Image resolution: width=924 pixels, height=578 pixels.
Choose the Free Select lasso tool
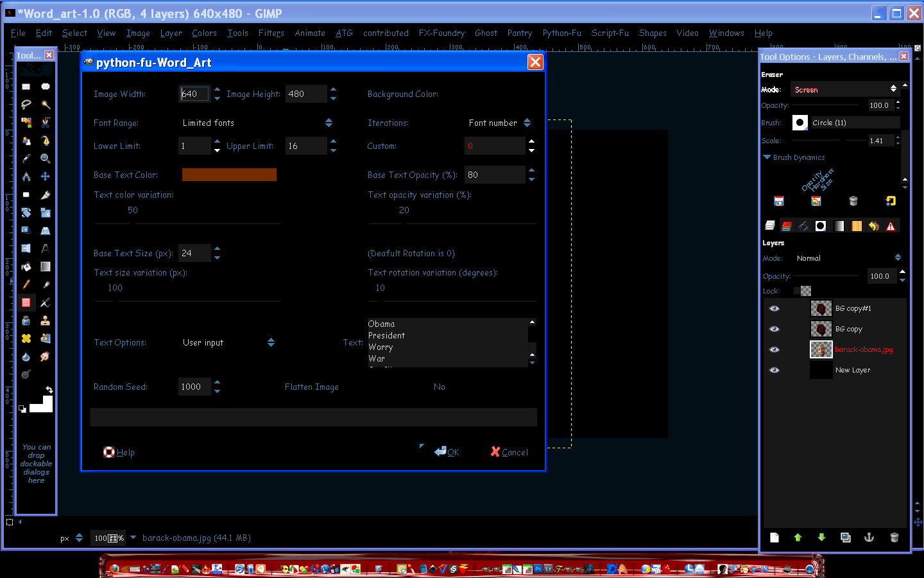pos(26,104)
